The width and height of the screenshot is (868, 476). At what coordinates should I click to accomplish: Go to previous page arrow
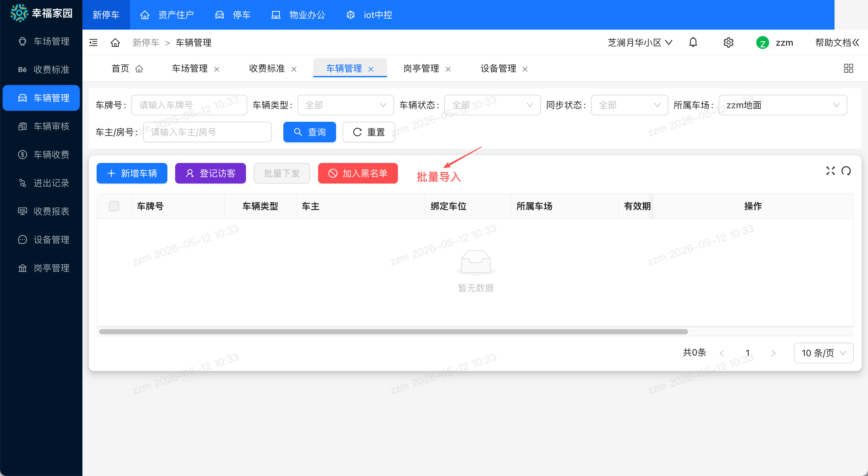coord(722,353)
